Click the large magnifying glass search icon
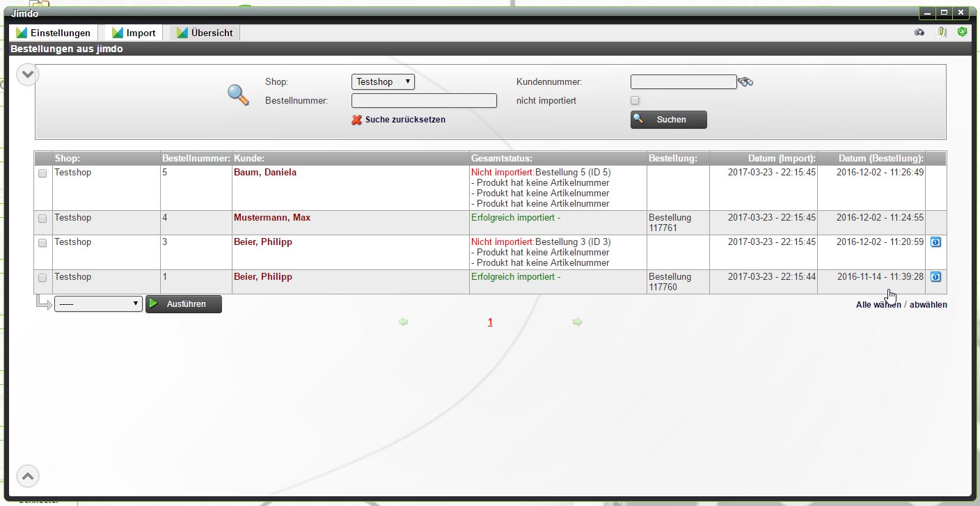 point(238,95)
